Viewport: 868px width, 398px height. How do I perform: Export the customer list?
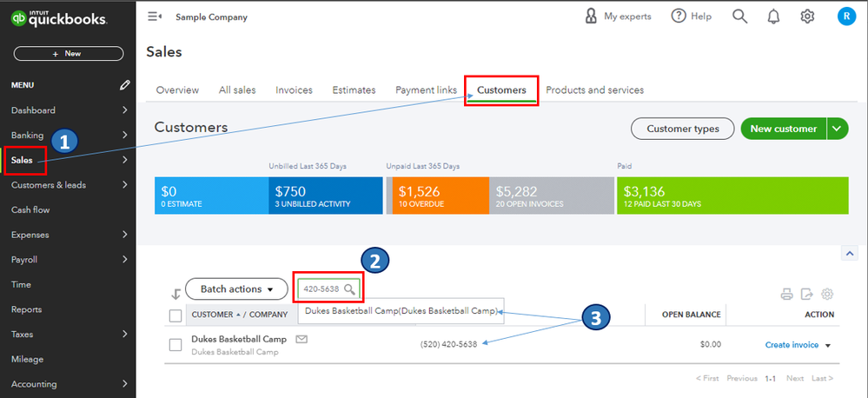pos(807,294)
